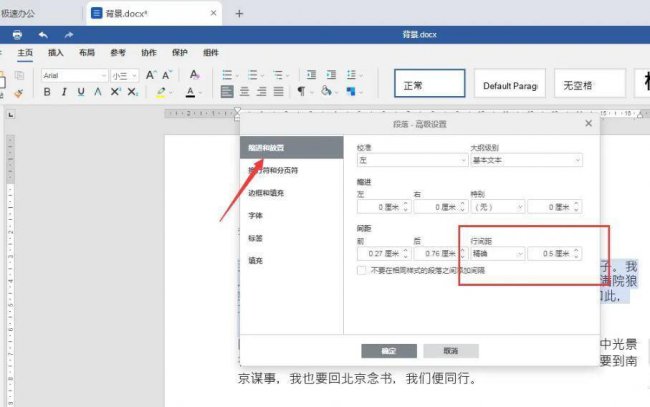Undo the last action
The width and height of the screenshot is (650, 407).
43,35
